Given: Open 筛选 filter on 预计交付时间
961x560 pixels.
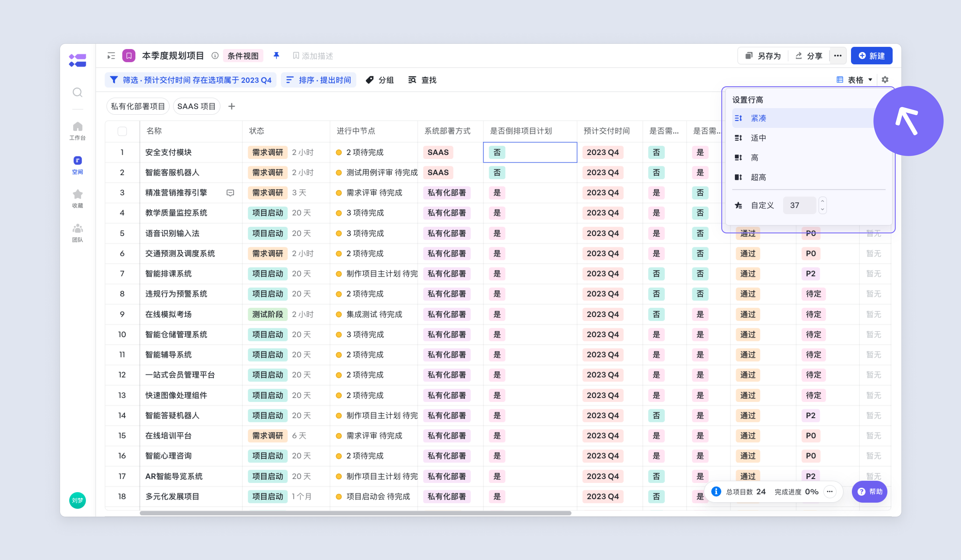Looking at the screenshot, I should 191,80.
